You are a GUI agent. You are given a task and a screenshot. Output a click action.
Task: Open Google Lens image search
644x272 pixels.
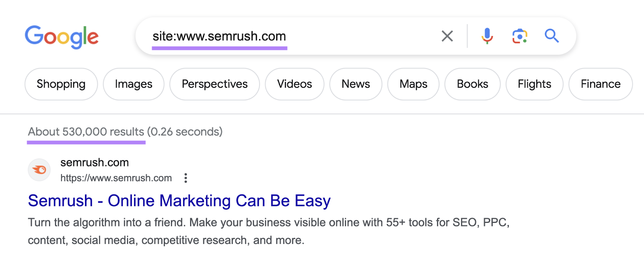[x=519, y=36]
